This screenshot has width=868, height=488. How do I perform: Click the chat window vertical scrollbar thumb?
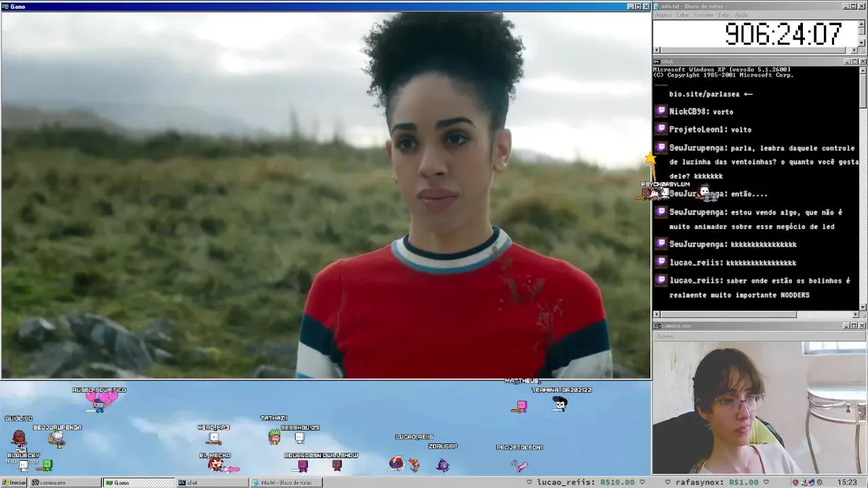[x=863, y=91]
